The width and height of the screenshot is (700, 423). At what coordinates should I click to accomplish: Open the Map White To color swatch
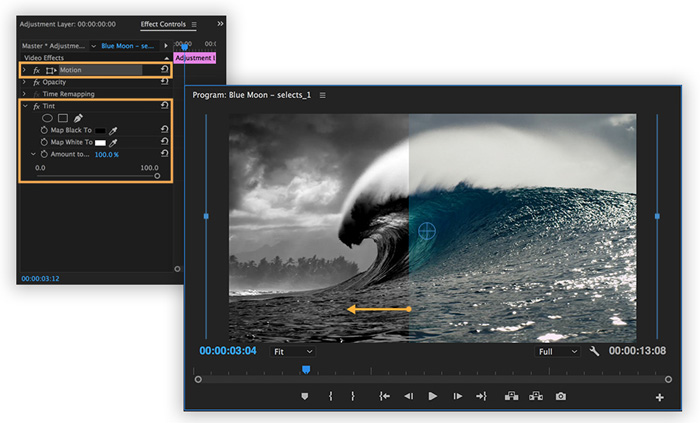point(100,143)
